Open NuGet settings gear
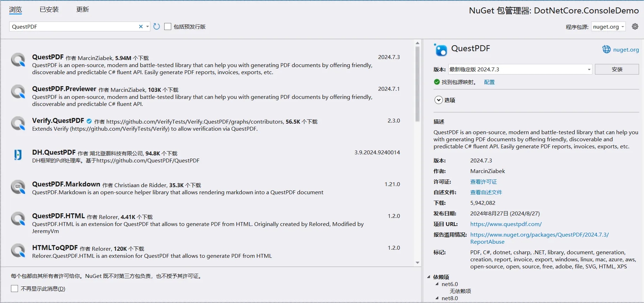This screenshot has height=303, width=644. (635, 26)
